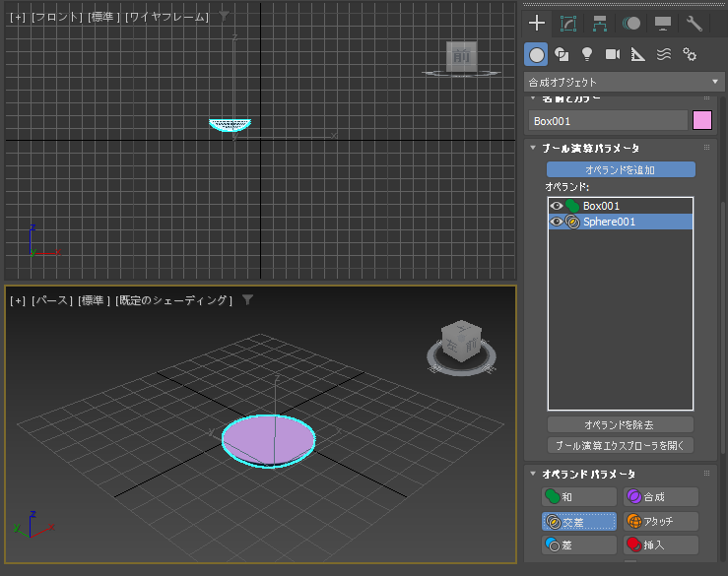Click the intersection icon beside Sphere001
This screenshot has width=728, height=576.
click(x=572, y=222)
